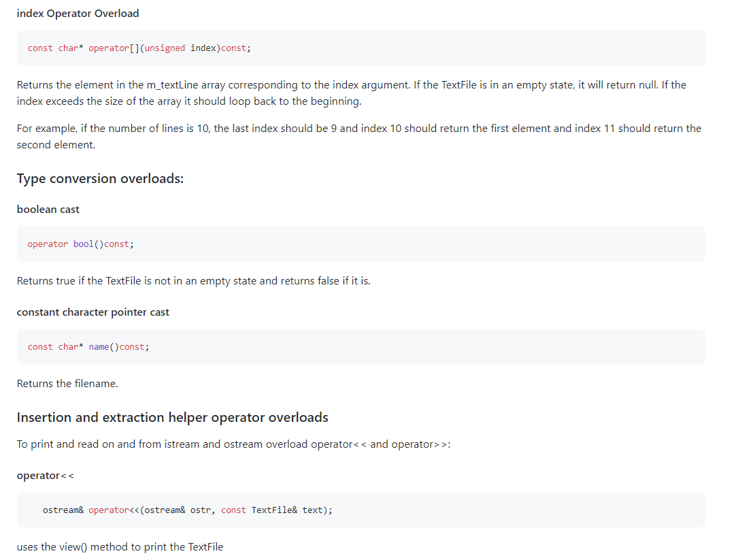The width and height of the screenshot is (749, 560).
Task: Click the 'const char* name()const;' code
Action: (88, 347)
